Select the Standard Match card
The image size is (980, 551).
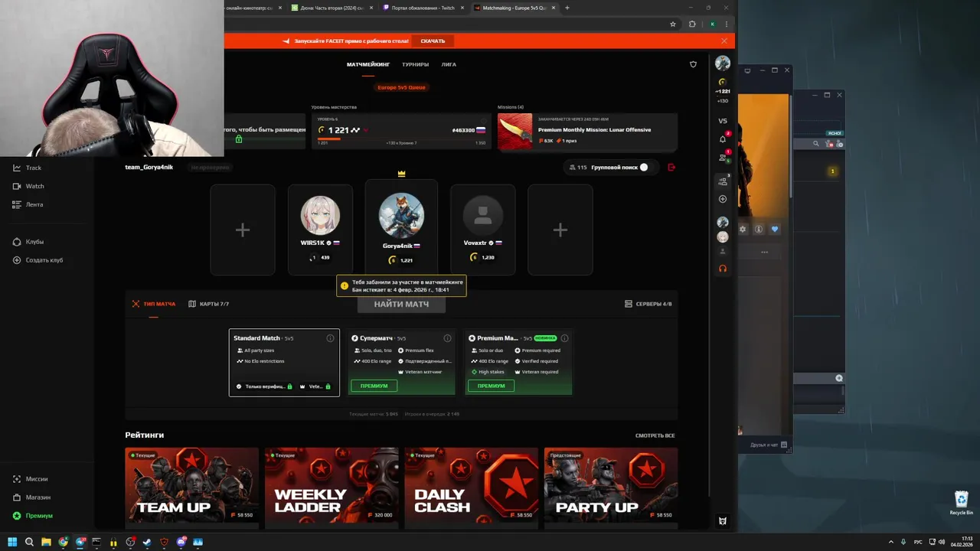pos(284,363)
